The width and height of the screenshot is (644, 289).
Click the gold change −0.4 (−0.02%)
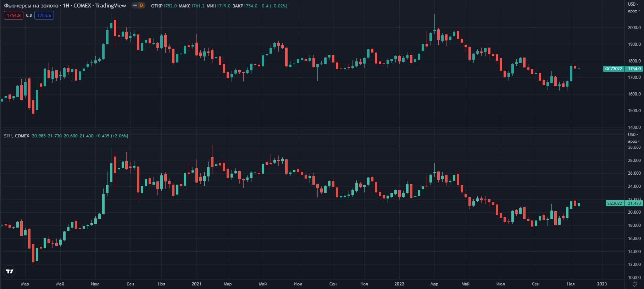274,6
